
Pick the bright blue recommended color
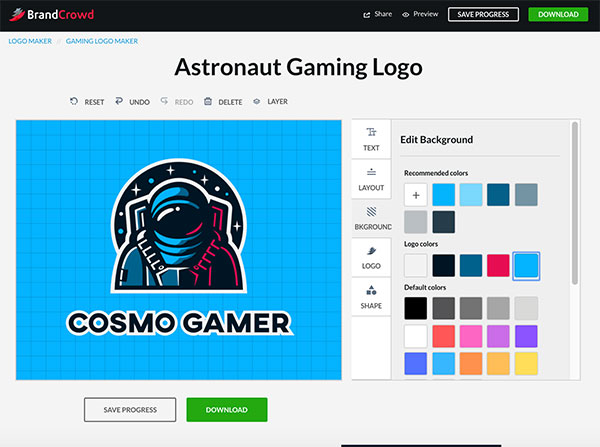tap(444, 195)
